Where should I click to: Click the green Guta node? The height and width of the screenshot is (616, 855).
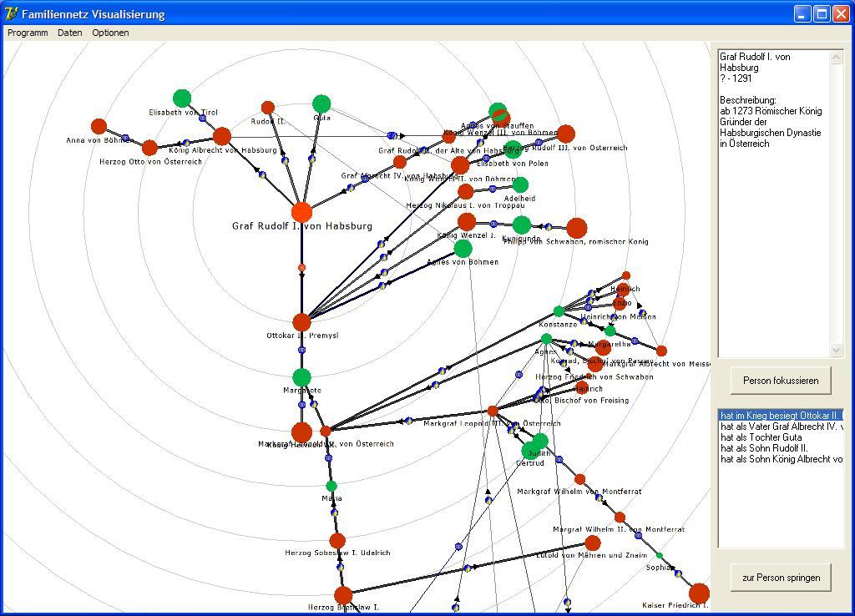pyautogui.click(x=321, y=104)
